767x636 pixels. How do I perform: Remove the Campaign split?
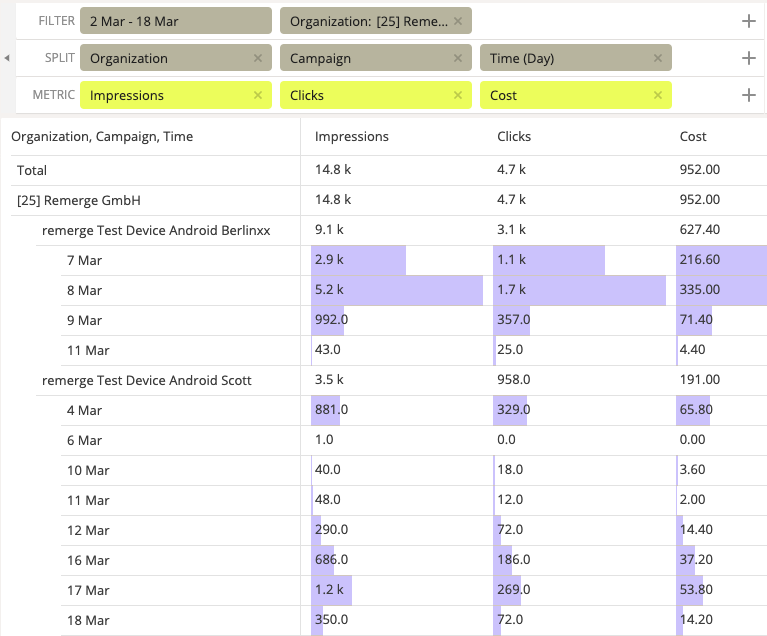458,58
